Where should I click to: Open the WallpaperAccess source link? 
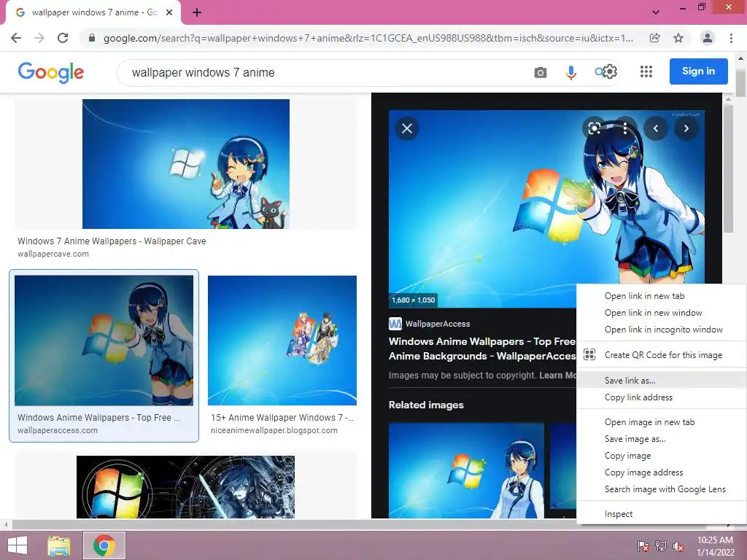(x=438, y=324)
